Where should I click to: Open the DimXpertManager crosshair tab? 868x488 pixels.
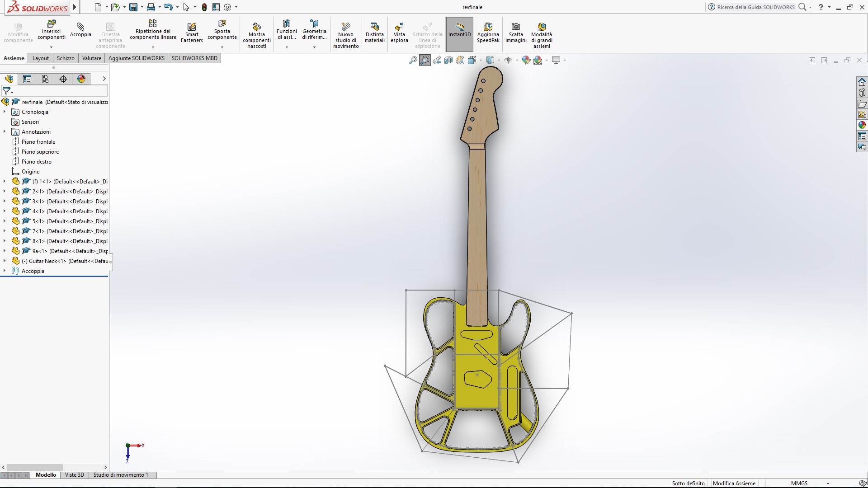point(63,79)
